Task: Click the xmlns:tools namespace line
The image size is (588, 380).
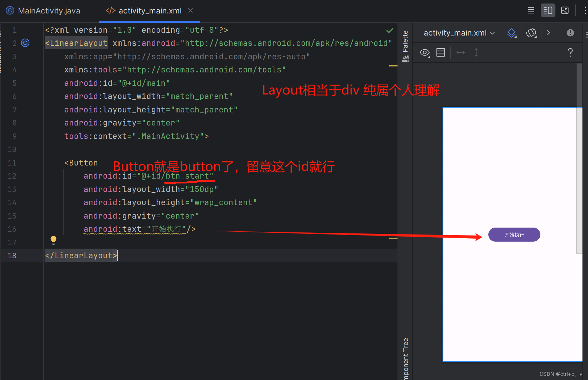Action: click(x=175, y=70)
